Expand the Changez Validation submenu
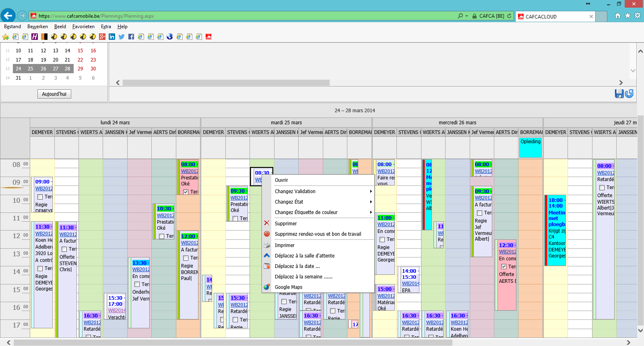Screen dimensions: 644x346 (x=318, y=191)
